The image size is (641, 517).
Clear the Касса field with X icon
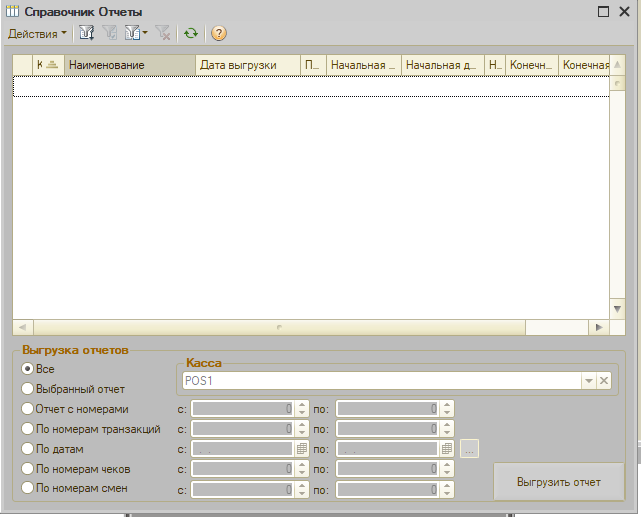point(604,381)
